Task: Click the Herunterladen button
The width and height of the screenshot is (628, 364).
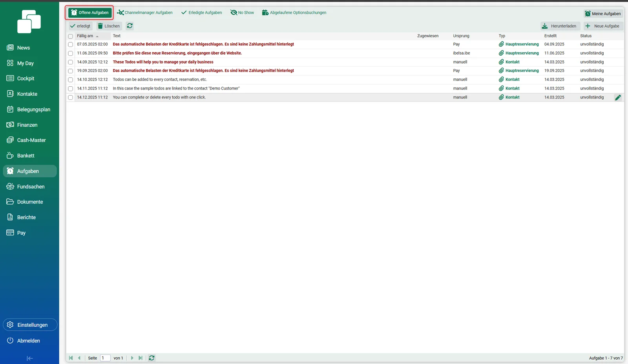Action: 560,26
